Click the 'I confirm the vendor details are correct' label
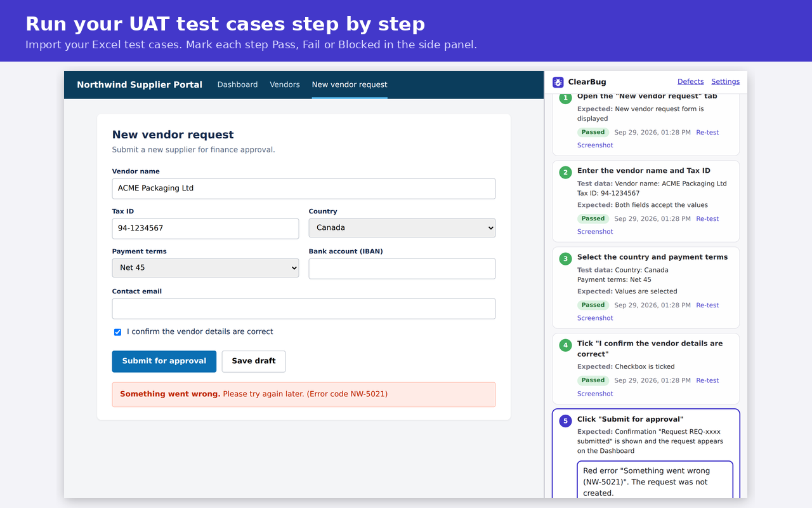 [x=200, y=331]
